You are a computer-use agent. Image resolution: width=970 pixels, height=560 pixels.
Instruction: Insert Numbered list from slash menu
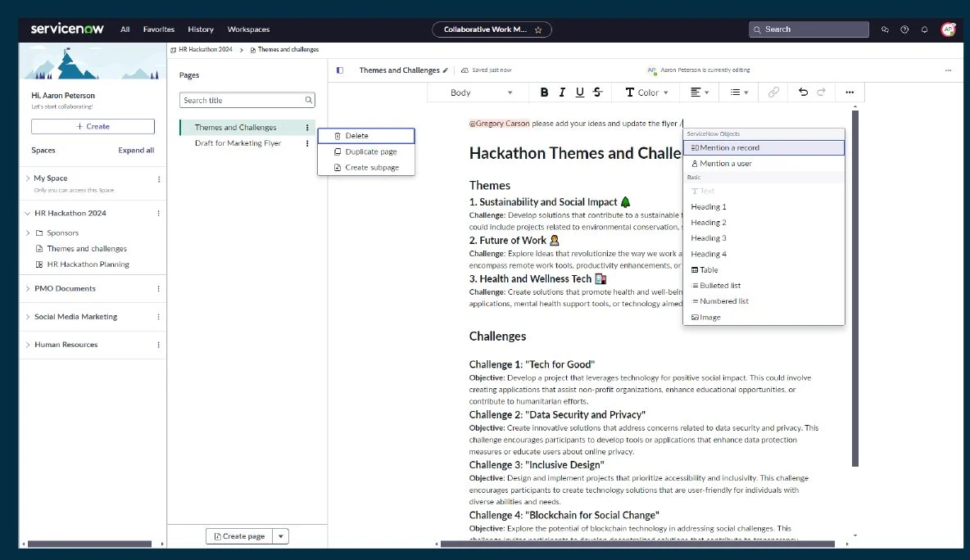click(x=764, y=301)
